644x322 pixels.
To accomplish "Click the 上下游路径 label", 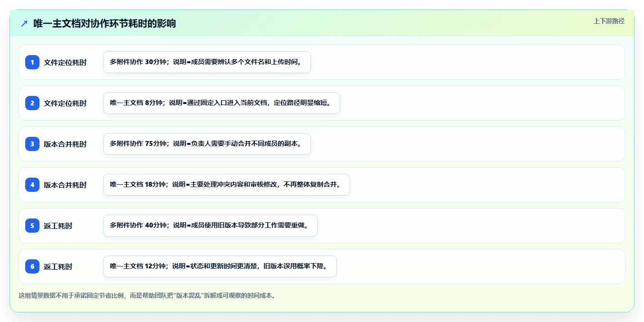I will click(x=609, y=21).
